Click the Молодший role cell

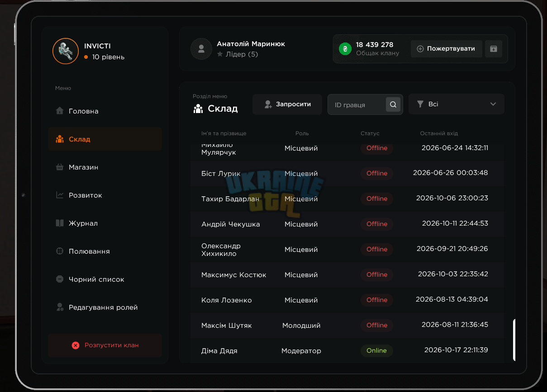tap(301, 326)
